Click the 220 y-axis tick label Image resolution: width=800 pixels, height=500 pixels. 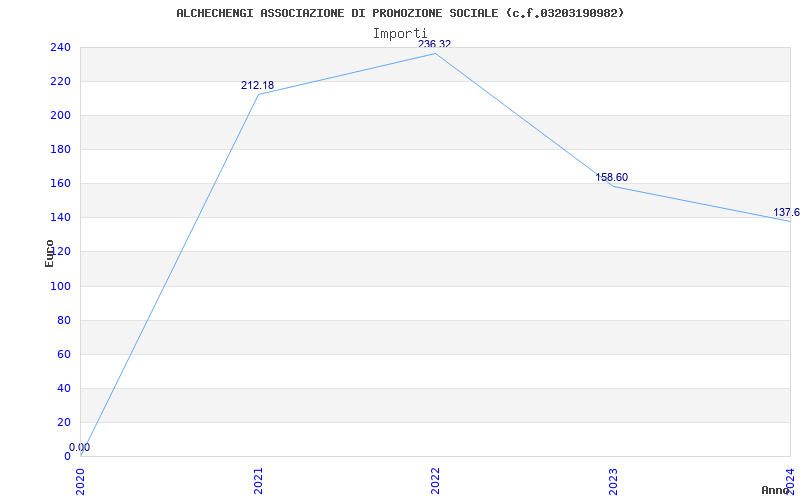click(60, 82)
